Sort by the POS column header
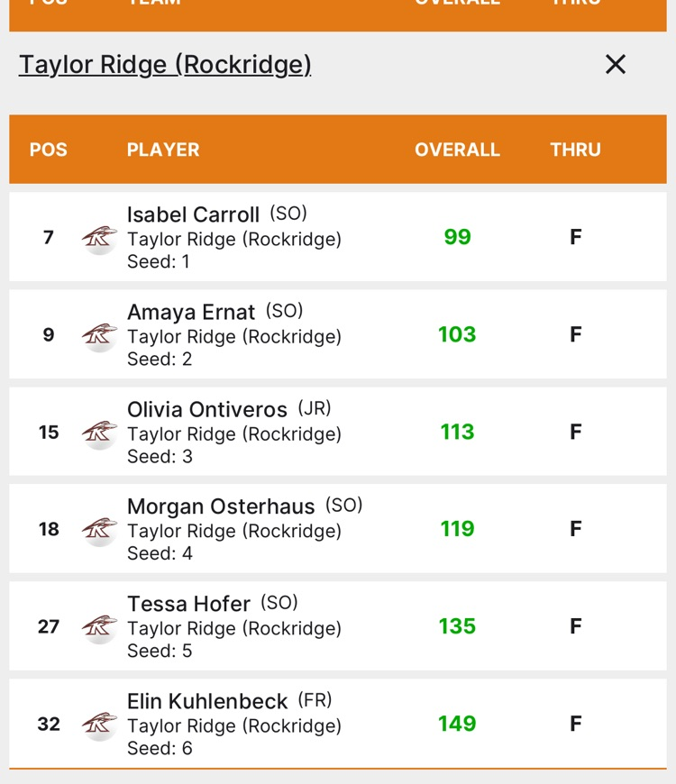The width and height of the screenshot is (676, 784). coord(49,150)
